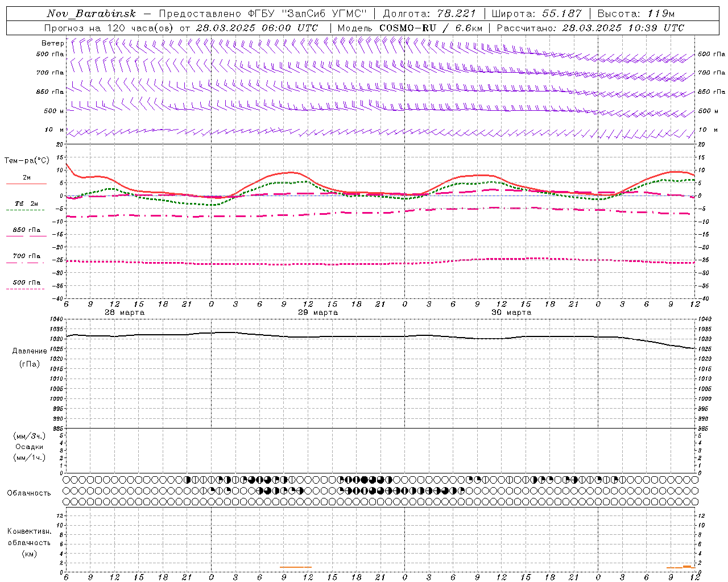Click 'Рассчитано: 28.03.2025 10:39 UTC' timestamp
The width and height of the screenshot is (728, 582).
590,28
